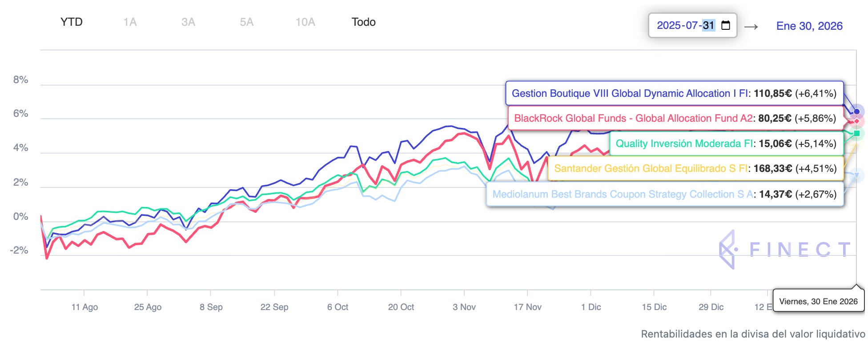Click the 15 Dic x-axis label
The width and height of the screenshot is (868, 342).
[x=654, y=307]
